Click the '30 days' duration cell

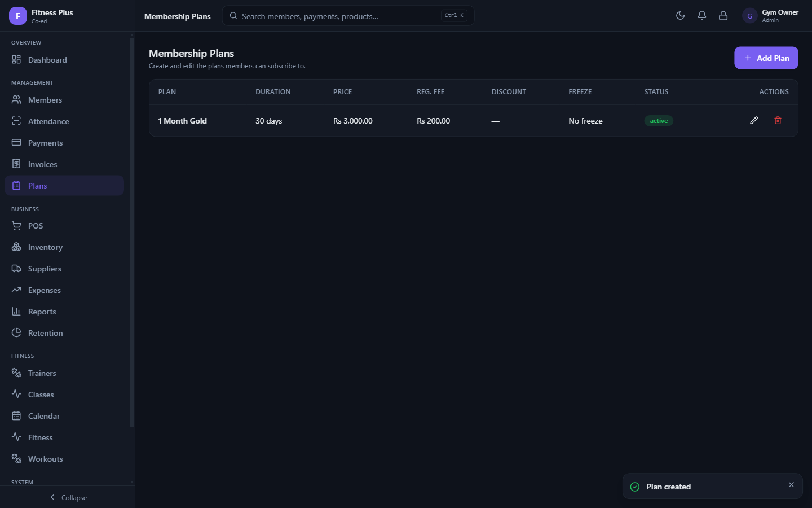(x=269, y=121)
